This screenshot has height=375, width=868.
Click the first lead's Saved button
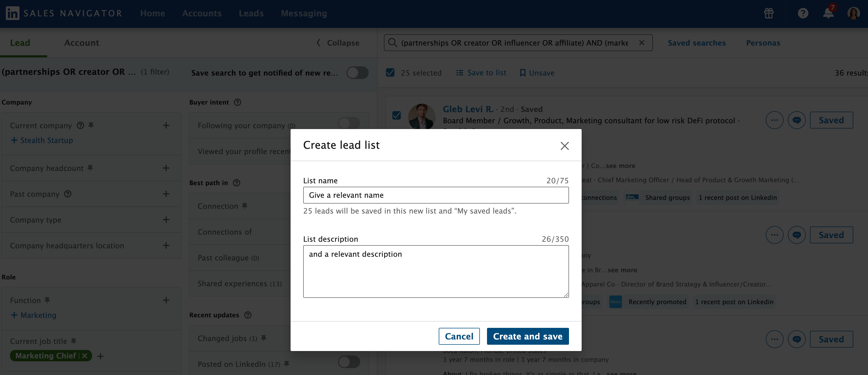831,120
